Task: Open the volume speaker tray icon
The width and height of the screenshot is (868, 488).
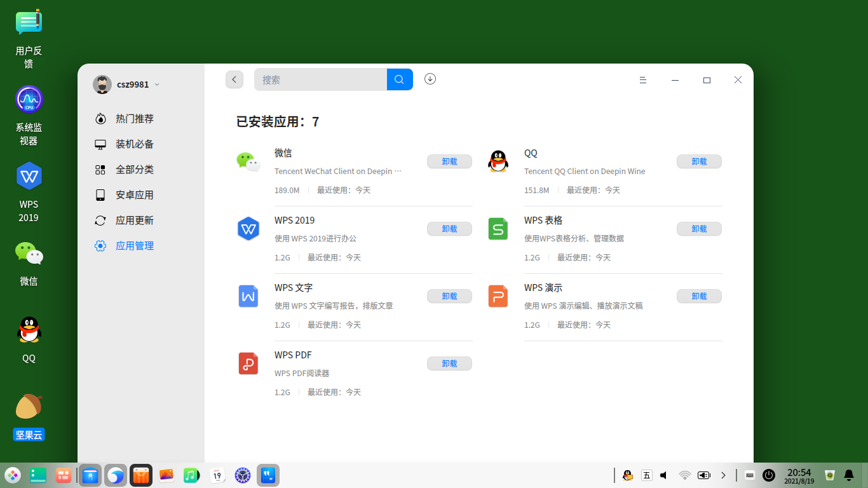Action: (x=665, y=475)
